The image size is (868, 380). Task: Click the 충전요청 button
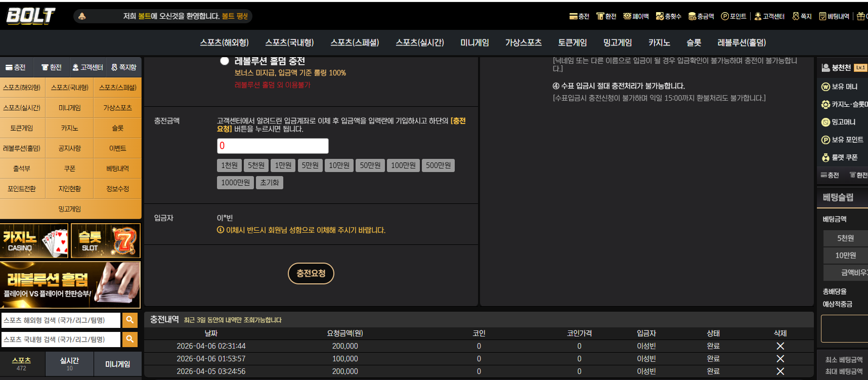(x=311, y=273)
